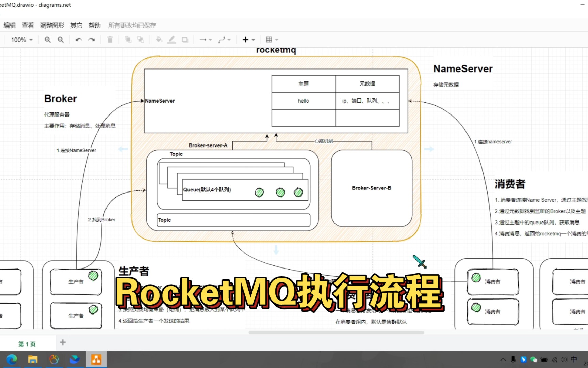588x368 pixels.
Task: Open the 100% zoom level dropdown
Action: point(22,40)
